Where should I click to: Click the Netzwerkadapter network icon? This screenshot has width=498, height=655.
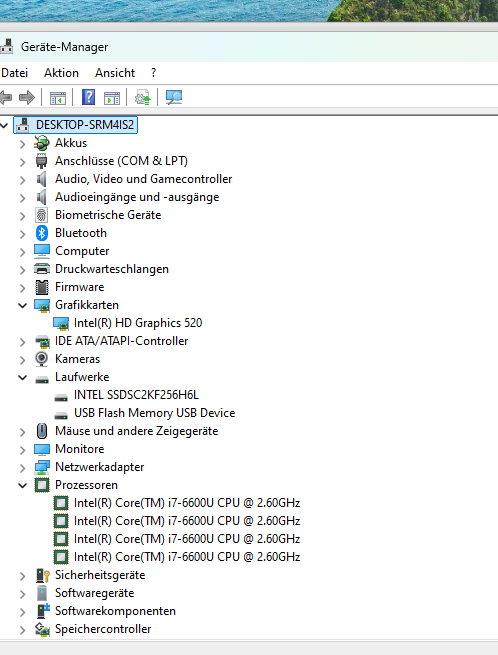pos(41,467)
